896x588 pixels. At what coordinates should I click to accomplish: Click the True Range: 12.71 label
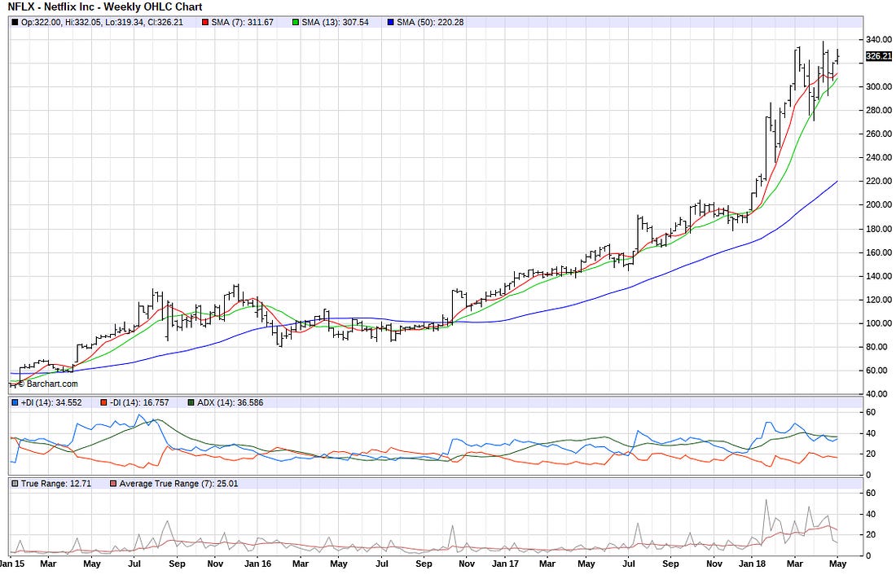point(56,484)
